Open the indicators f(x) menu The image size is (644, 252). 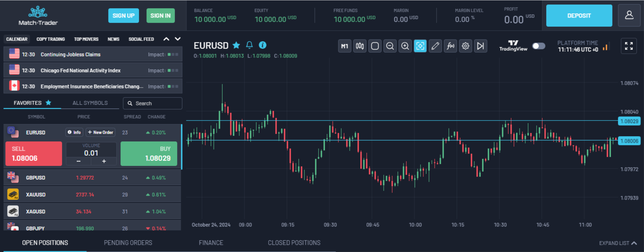point(450,46)
